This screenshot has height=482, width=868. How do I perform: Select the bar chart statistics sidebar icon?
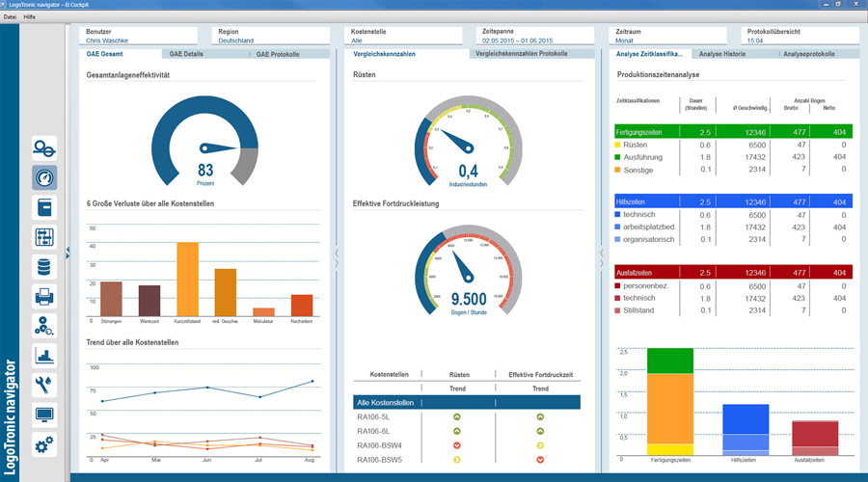coord(44,356)
